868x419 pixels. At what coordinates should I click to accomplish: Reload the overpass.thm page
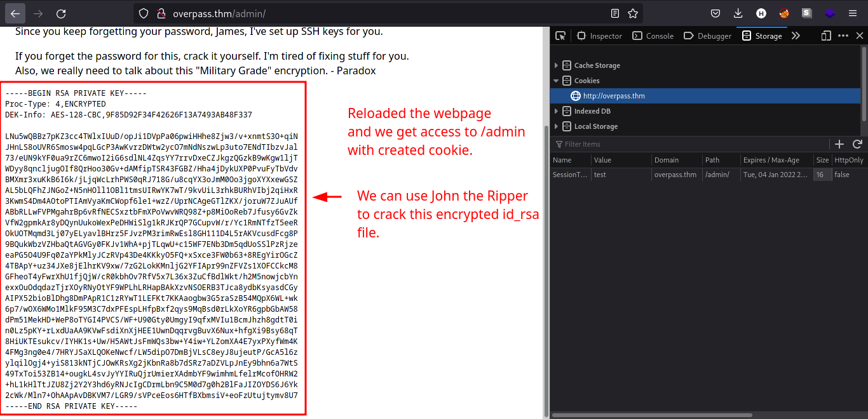(x=61, y=13)
